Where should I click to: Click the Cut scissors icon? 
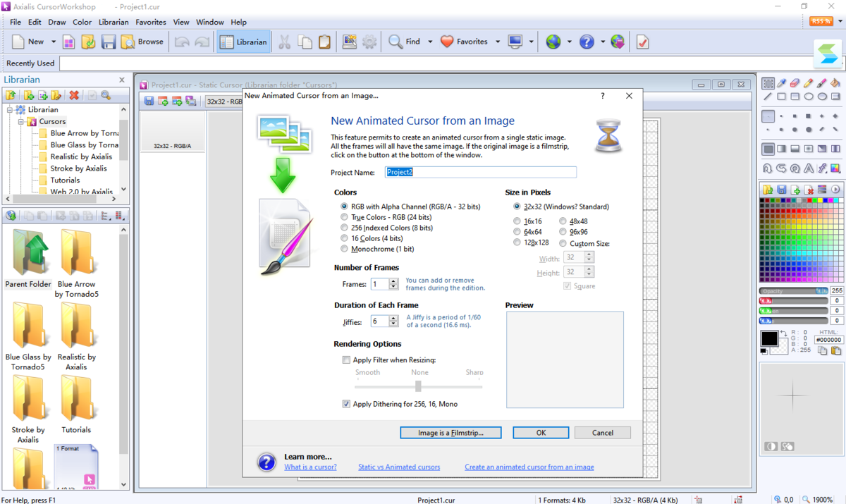tap(285, 42)
